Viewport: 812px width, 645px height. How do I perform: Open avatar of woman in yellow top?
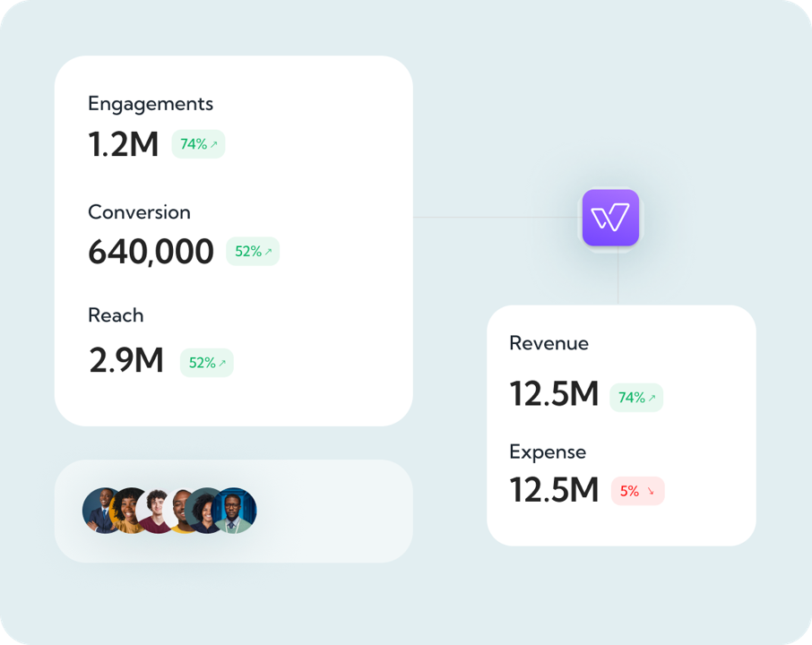125,512
